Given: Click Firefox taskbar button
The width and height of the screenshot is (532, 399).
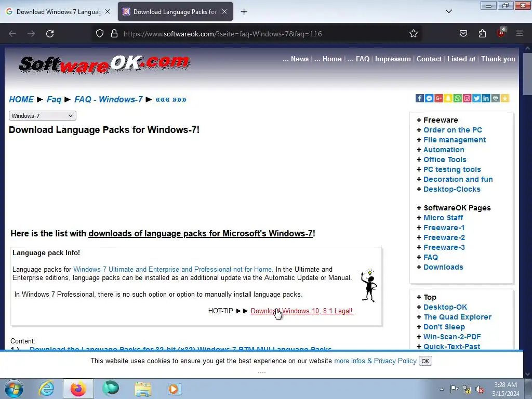Looking at the screenshot, I should tap(78, 389).
